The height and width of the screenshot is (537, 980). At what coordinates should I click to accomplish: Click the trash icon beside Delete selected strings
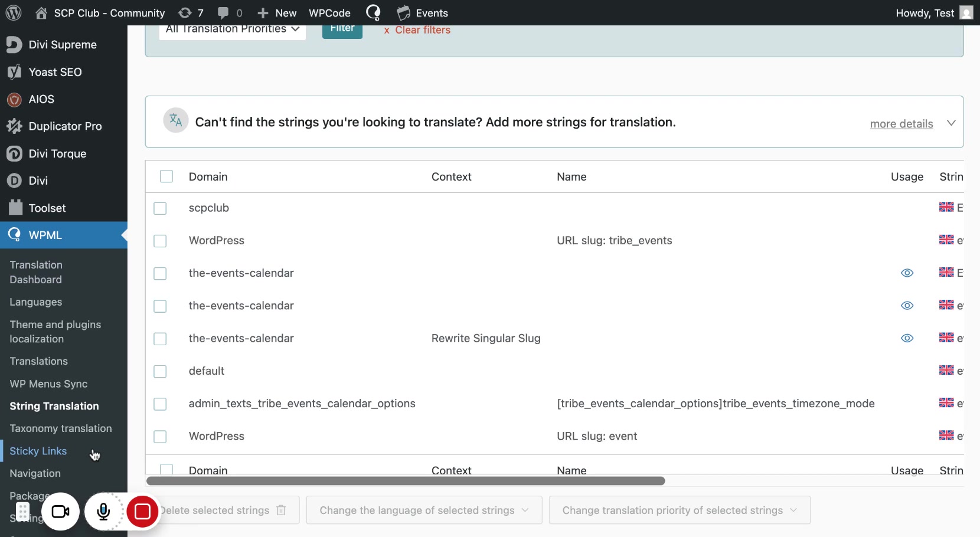click(x=281, y=510)
